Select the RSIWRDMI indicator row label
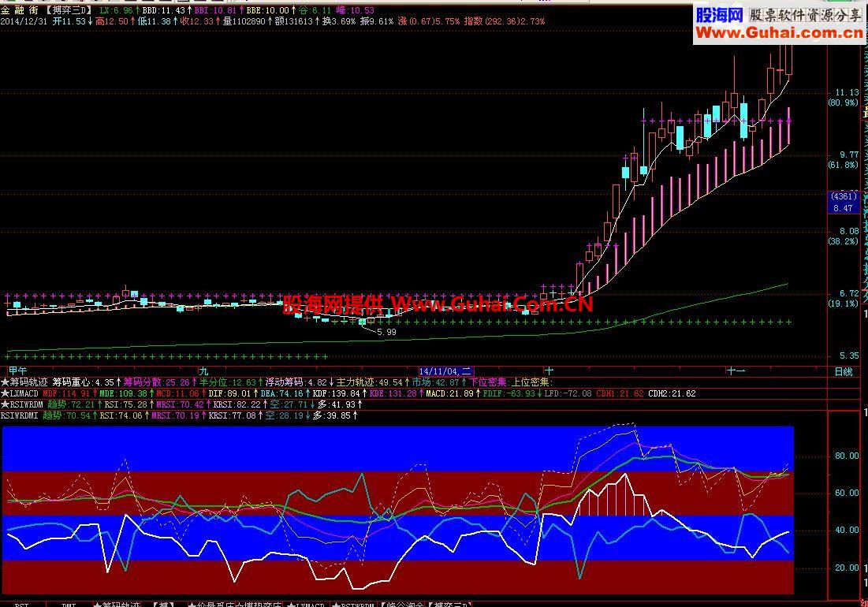This screenshot has height=607, width=868. coord(20,415)
